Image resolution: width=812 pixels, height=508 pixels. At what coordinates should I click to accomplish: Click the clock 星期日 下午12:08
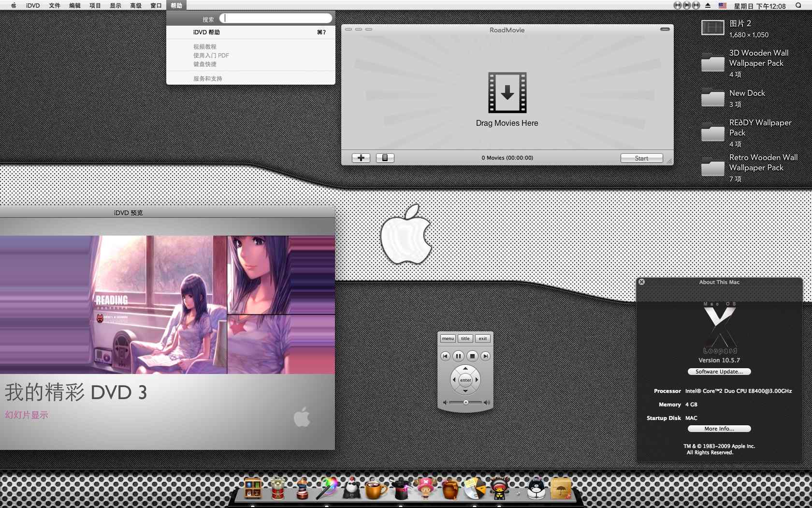tap(760, 6)
